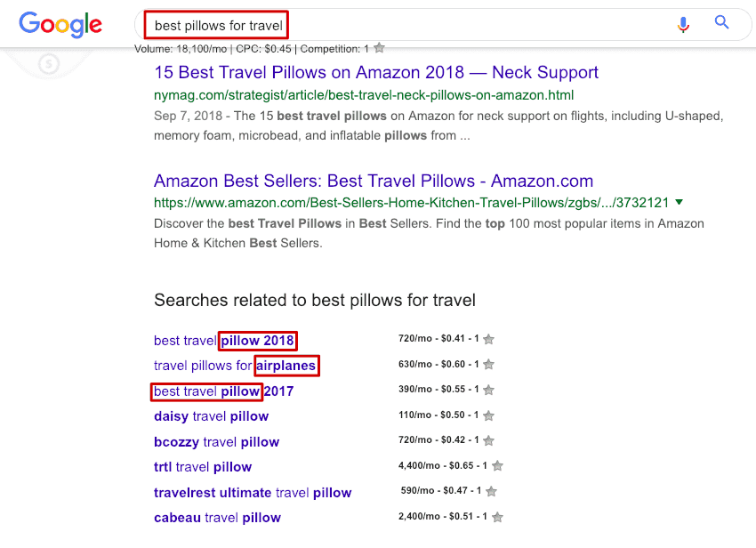Star the 'best travel pillow 2017' keyword

tap(488, 390)
